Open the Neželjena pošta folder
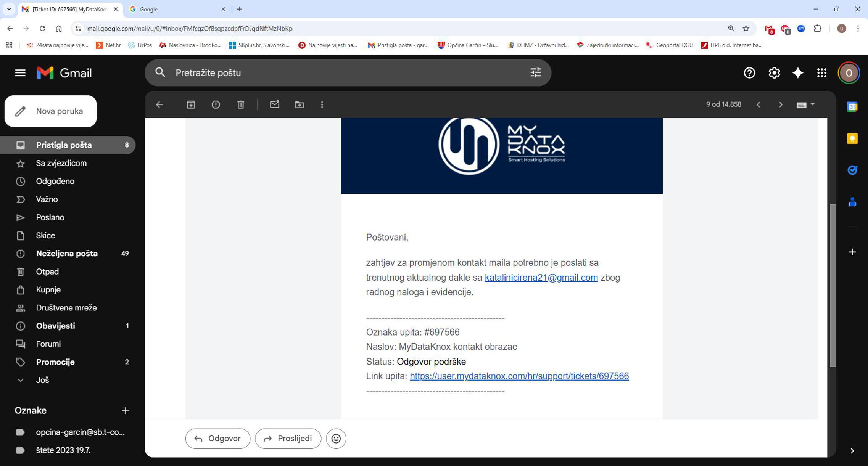 tap(67, 254)
